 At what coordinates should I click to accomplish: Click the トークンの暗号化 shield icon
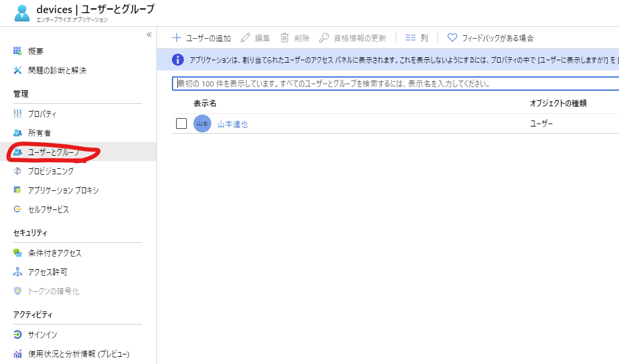[17, 291]
